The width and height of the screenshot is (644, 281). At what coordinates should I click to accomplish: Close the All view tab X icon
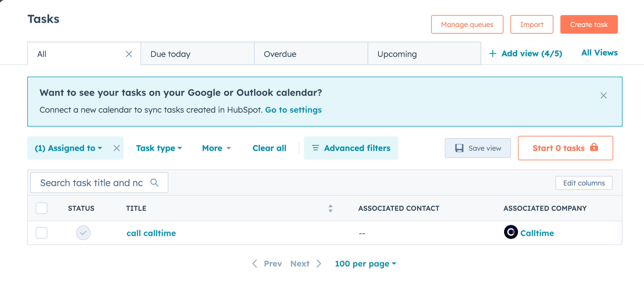click(129, 54)
